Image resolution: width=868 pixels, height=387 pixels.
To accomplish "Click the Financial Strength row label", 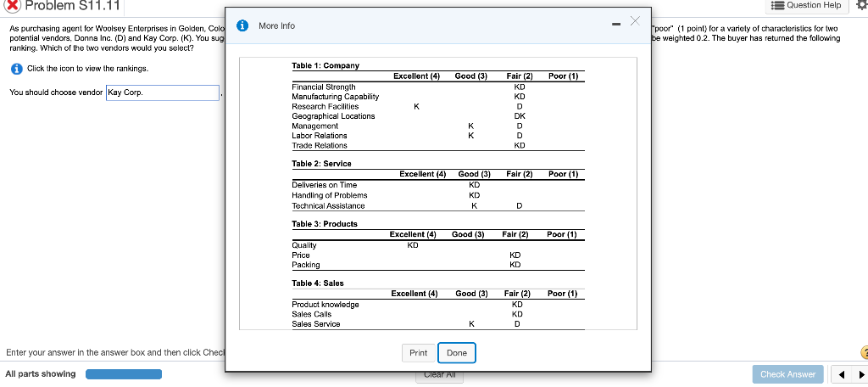I will tap(324, 87).
